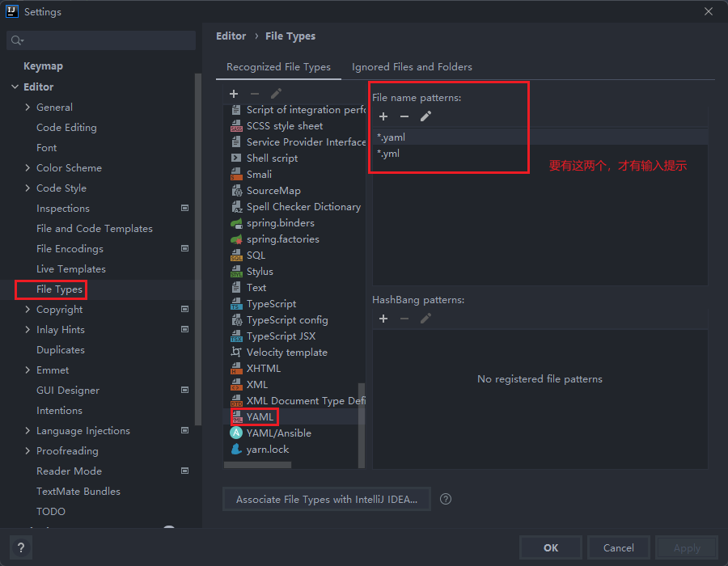Remove the selected file name pattern
The image size is (728, 566).
(404, 116)
